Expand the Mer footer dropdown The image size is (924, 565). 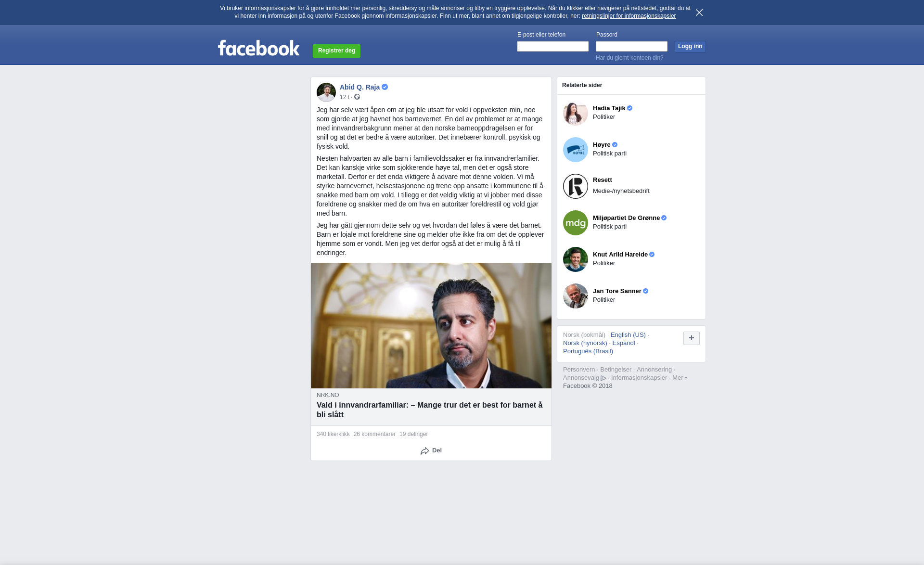point(680,378)
